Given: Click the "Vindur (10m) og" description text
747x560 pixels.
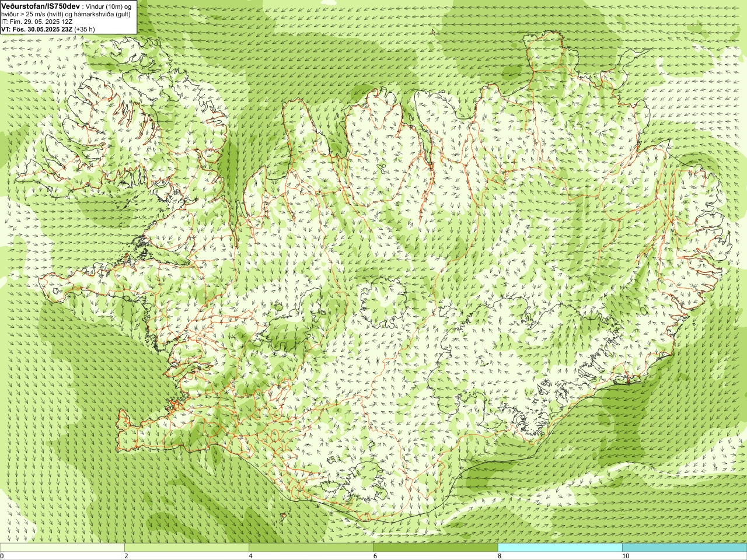Looking at the screenshot, I should click(x=109, y=6).
